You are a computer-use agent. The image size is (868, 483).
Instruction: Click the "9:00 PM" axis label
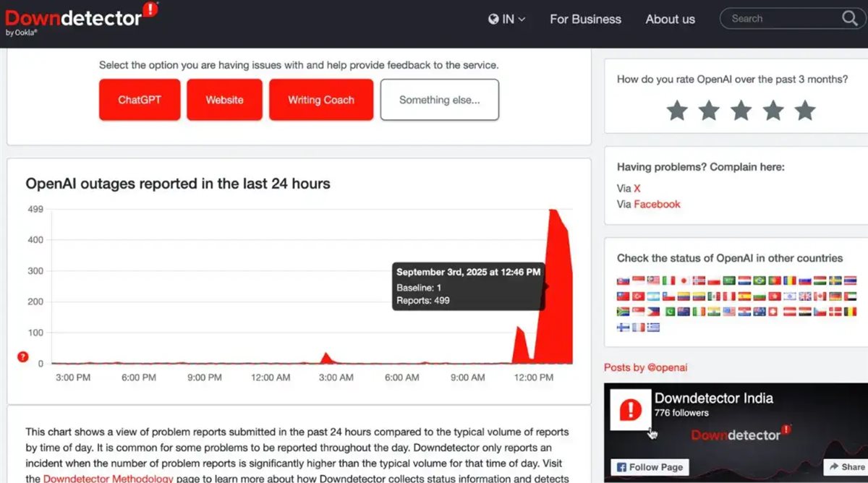pos(205,377)
